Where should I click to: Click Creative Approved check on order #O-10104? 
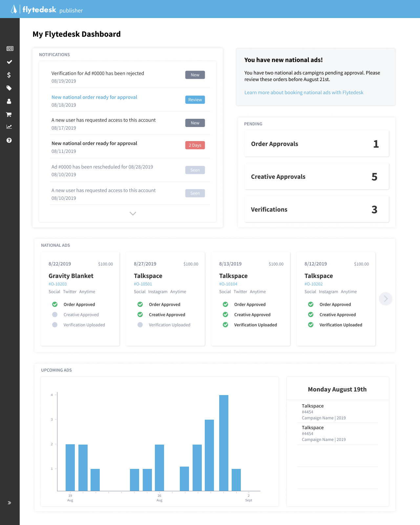tap(225, 315)
